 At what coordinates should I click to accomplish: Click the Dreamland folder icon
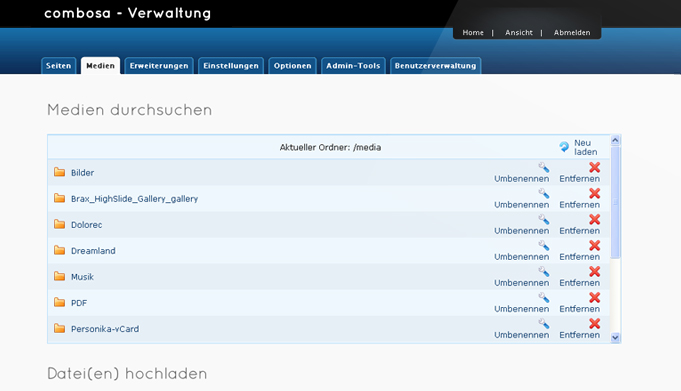coord(60,250)
